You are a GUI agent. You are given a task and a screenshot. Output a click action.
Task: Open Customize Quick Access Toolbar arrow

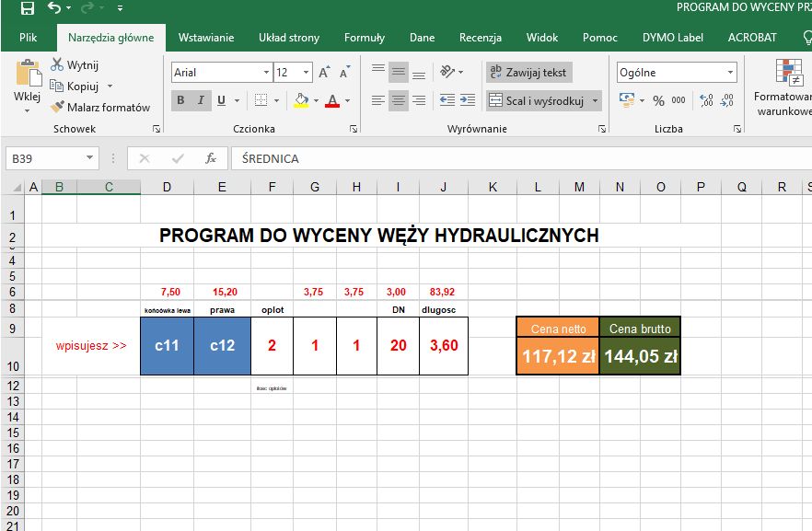(120, 8)
